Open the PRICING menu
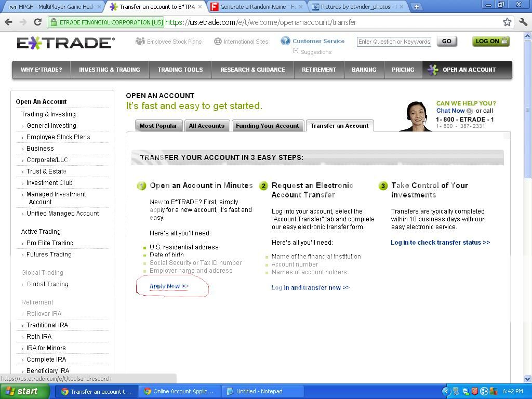532x399 pixels. tap(403, 70)
